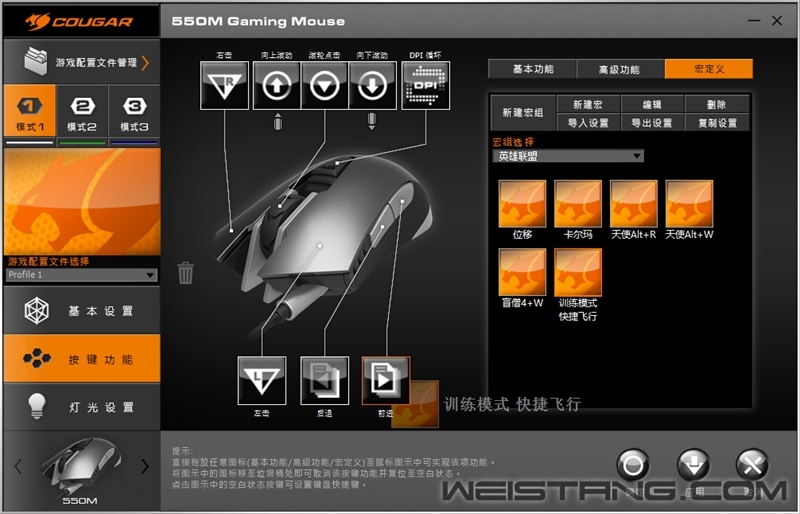This screenshot has width=800, height=514.
Task: Show next device with right arrow
Action: point(145,466)
